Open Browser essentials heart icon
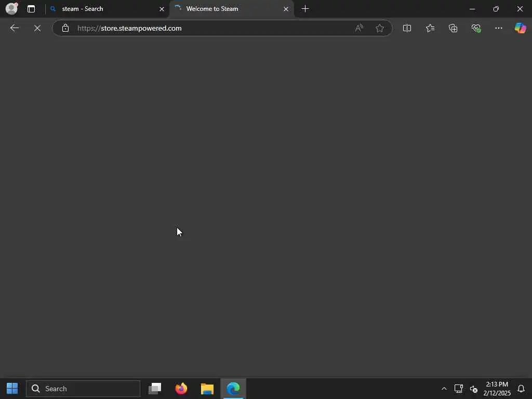Viewport: 532px width, 399px height. (476, 28)
